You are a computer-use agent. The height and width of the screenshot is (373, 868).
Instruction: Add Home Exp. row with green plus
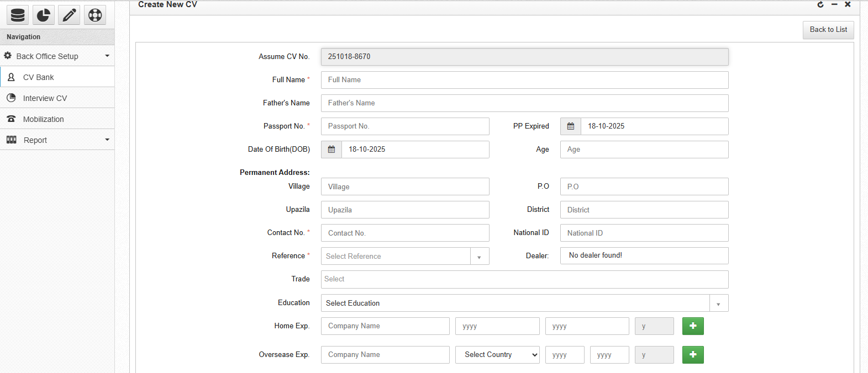click(x=693, y=326)
